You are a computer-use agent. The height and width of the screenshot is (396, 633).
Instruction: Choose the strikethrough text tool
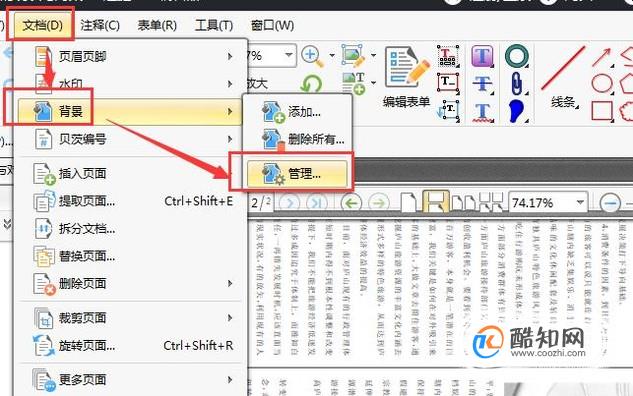pyautogui.click(x=483, y=84)
